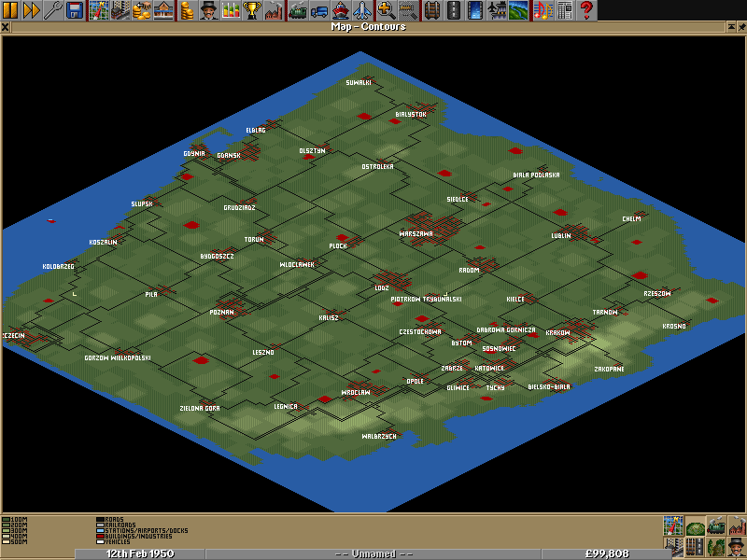Image resolution: width=747 pixels, height=560 pixels.
Task: Click Warszawa on the map
Action: point(416,234)
